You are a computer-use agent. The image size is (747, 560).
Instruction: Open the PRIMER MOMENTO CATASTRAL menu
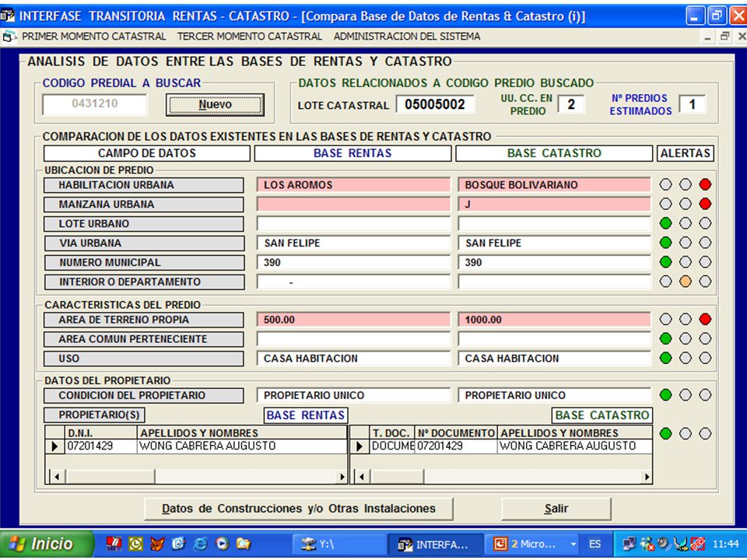[94, 37]
